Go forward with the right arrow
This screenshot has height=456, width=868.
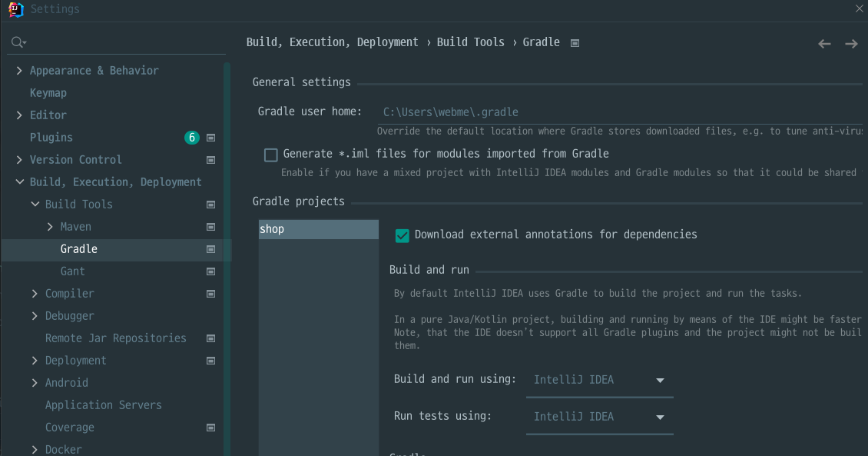[851, 44]
